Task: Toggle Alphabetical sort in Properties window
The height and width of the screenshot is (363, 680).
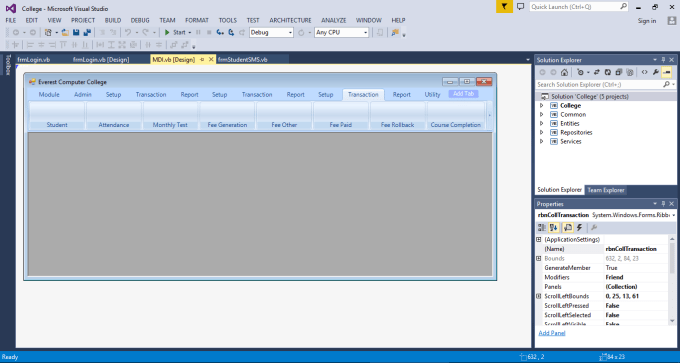Action: tap(553, 227)
